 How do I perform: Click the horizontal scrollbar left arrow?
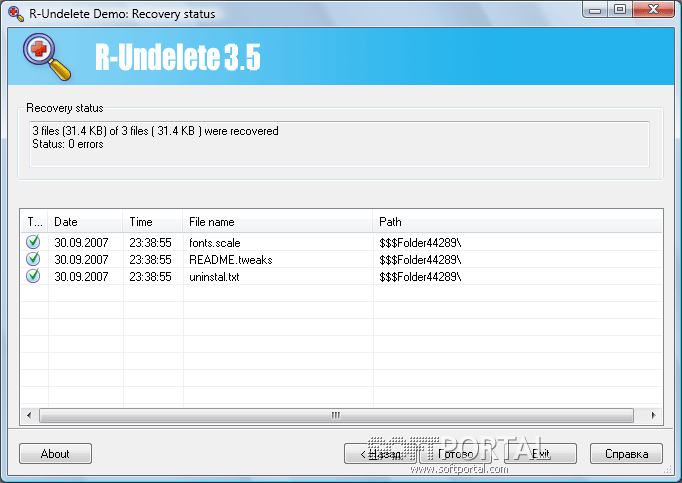(29, 415)
